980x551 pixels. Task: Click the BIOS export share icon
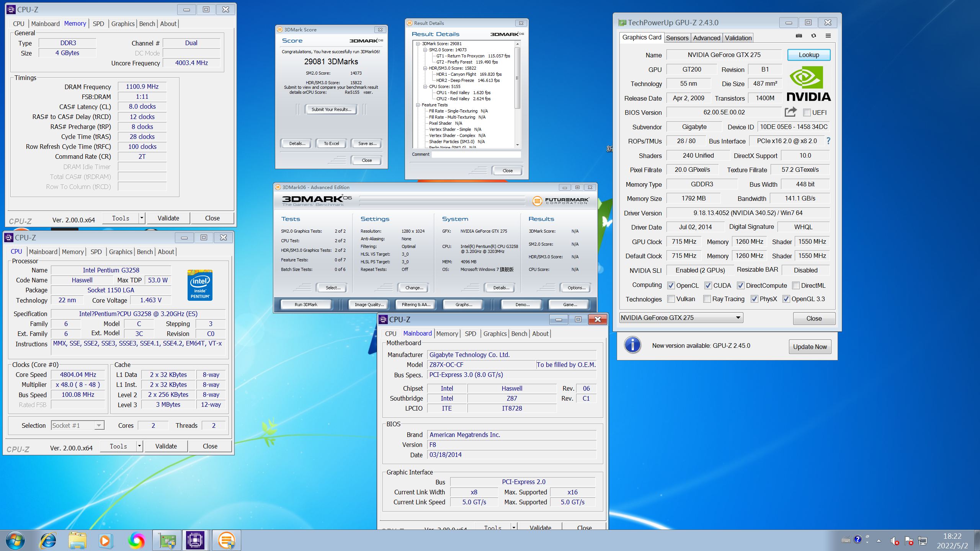click(791, 112)
